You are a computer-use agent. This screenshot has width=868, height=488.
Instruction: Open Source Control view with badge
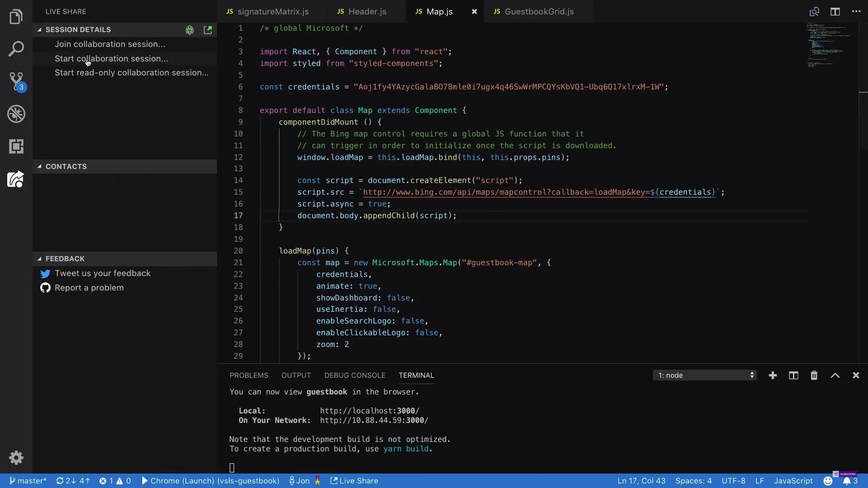point(16,81)
